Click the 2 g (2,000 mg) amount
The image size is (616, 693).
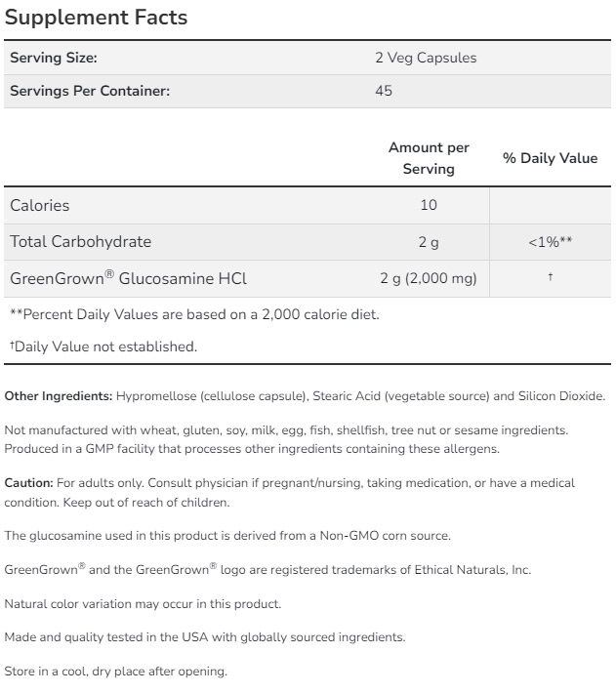(429, 278)
